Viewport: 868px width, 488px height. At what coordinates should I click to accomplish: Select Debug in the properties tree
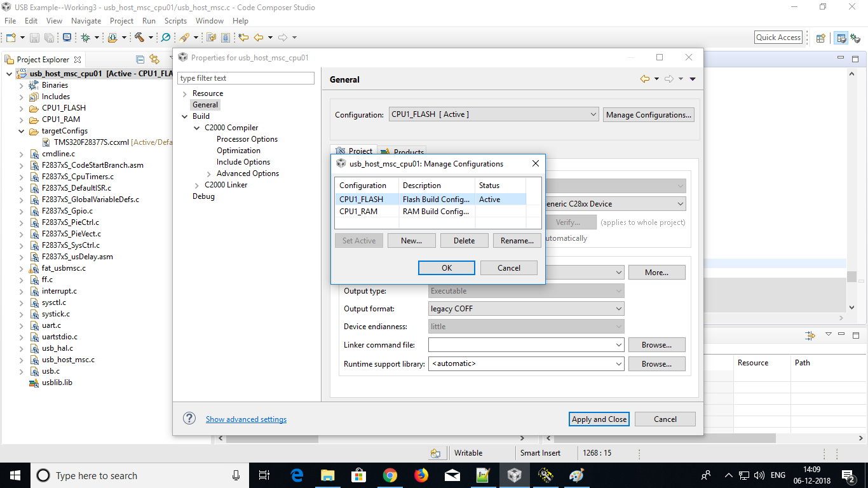[203, 196]
